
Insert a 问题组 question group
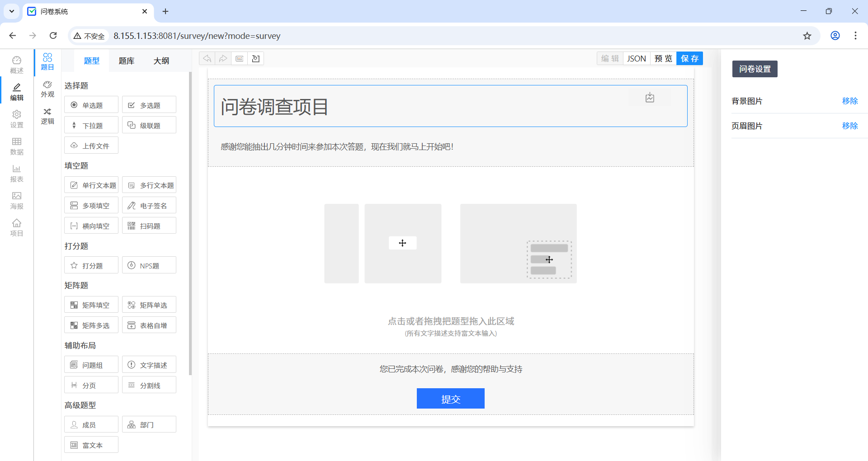tap(91, 365)
